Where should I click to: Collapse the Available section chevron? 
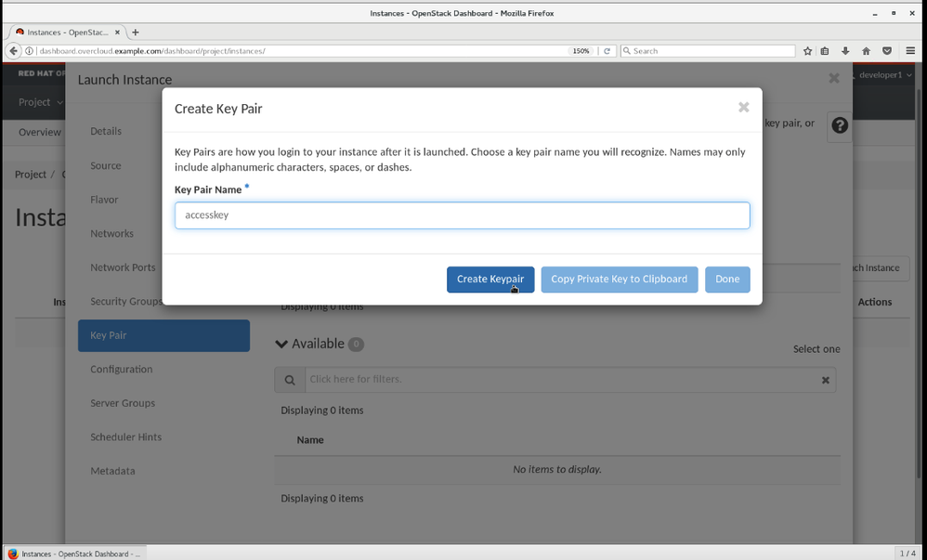point(281,344)
